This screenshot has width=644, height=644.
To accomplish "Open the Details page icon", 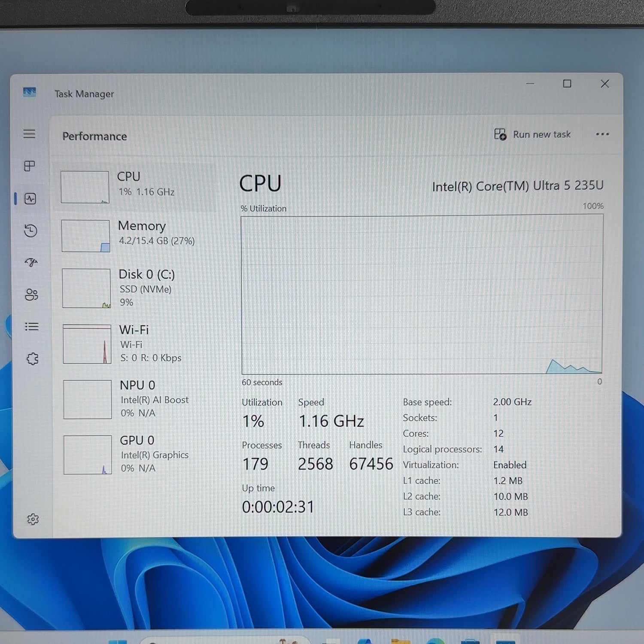I will point(32,327).
